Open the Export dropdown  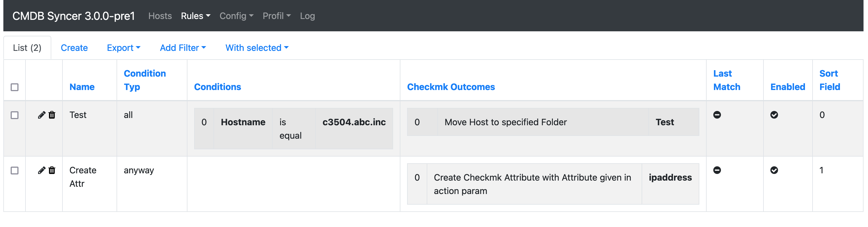point(123,48)
